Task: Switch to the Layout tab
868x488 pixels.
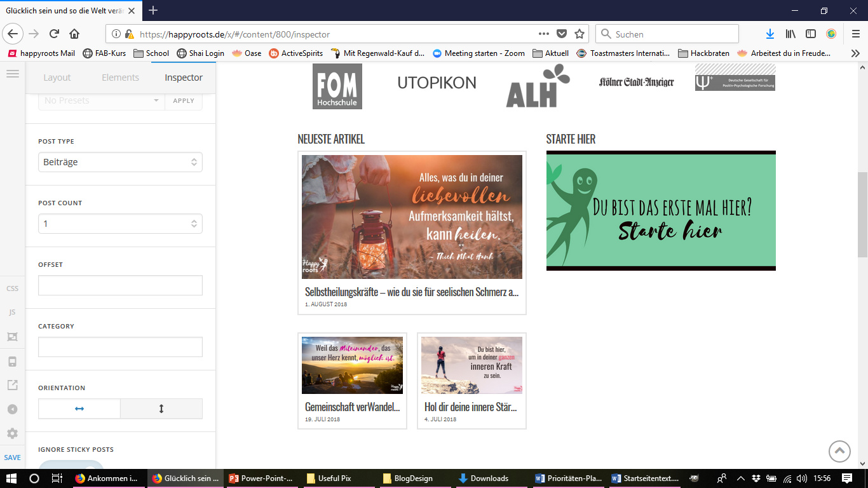Action: (x=57, y=78)
